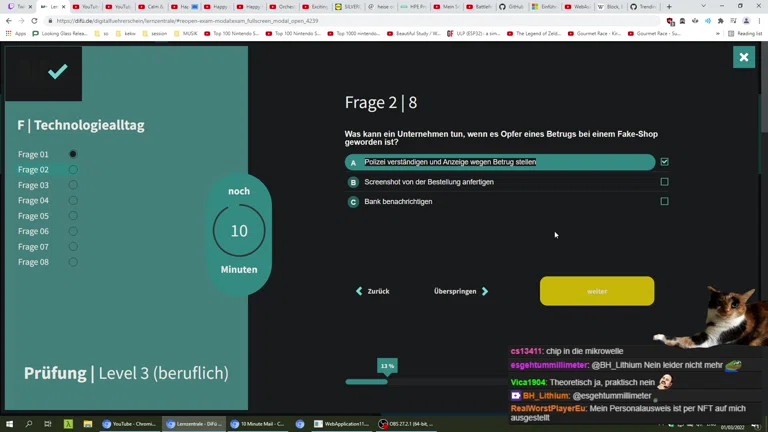Switch to the 'Battlefi' YouTube tab
This screenshot has width=768, height=432.
[479, 7]
